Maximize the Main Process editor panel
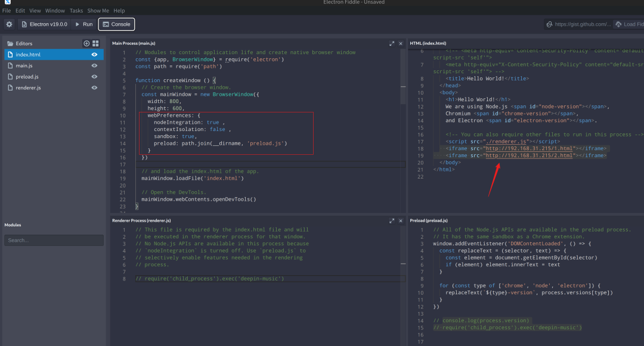 (392, 43)
